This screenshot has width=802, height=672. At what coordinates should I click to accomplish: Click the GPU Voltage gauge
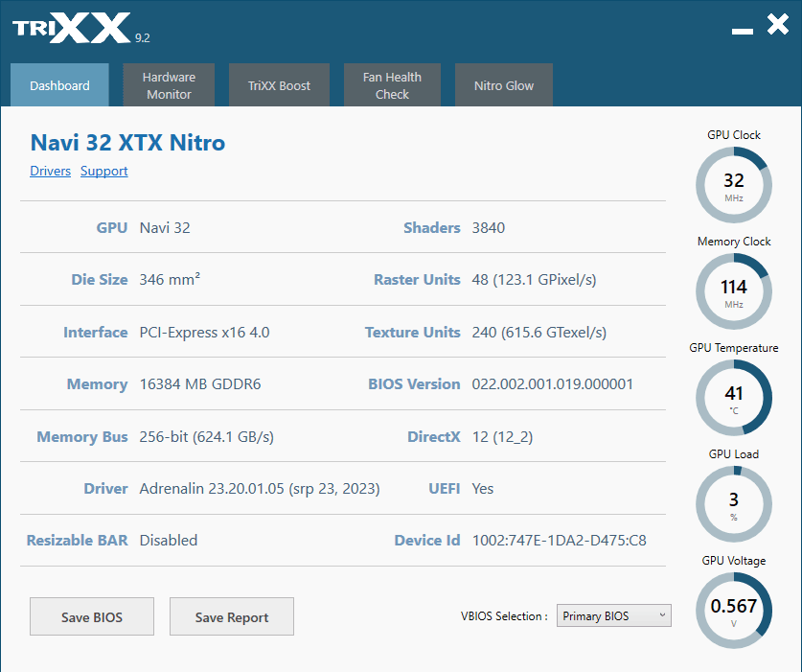734,611
